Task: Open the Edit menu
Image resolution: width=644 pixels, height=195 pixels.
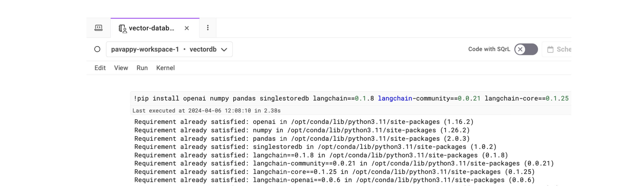Action: pyautogui.click(x=100, y=68)
